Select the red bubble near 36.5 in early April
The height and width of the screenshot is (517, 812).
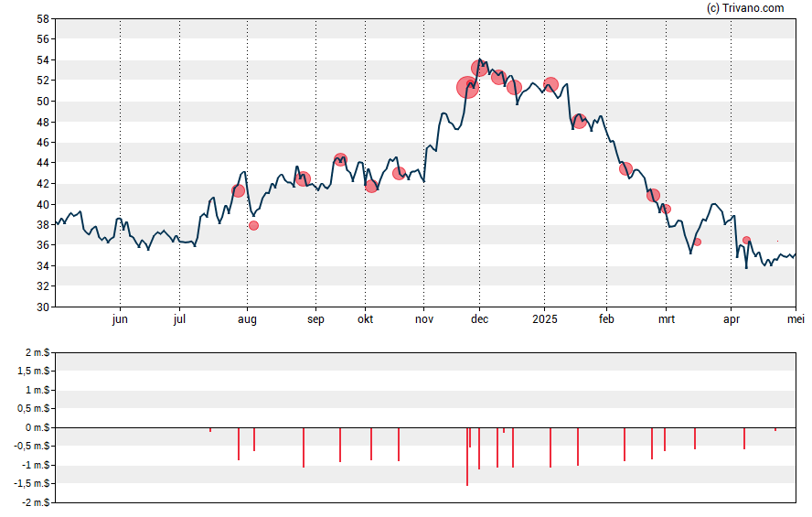pyautogui.click(x=746, y=240)
